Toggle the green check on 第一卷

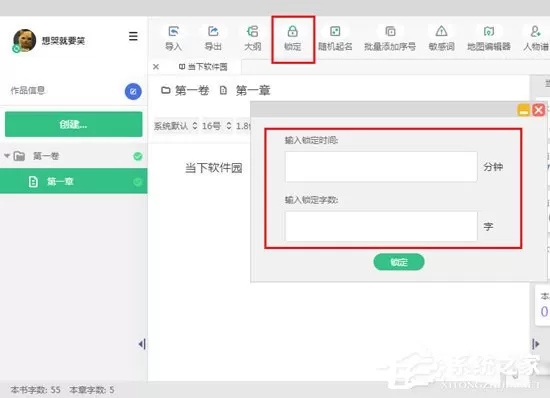point(138,156)
